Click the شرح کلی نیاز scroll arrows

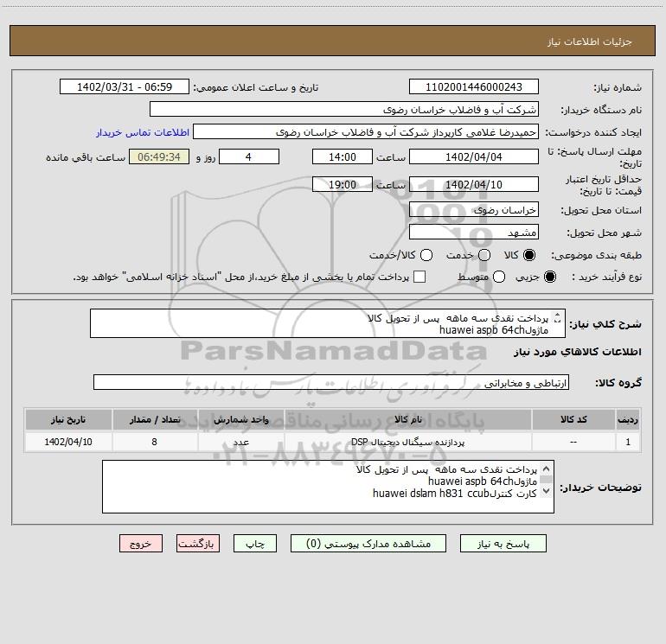point(558,317)
